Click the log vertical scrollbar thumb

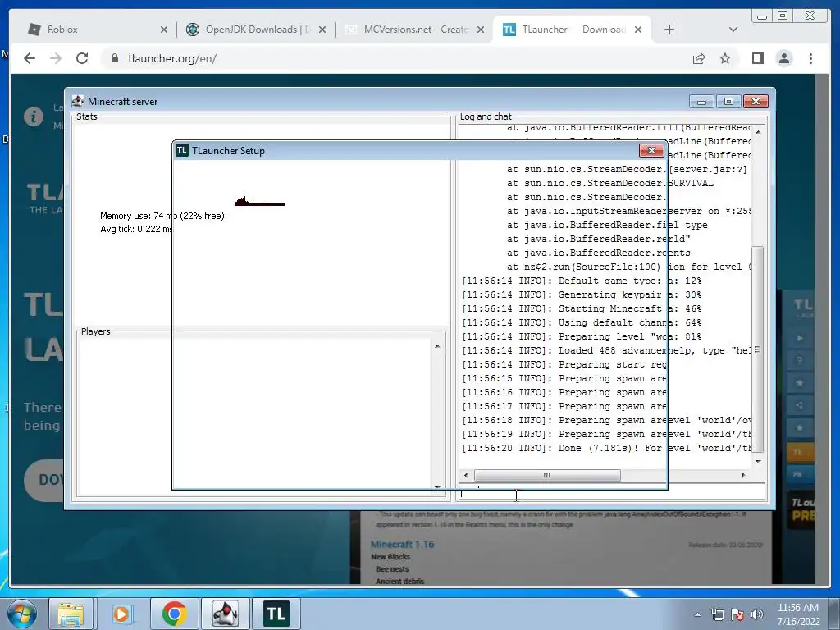tap(758, 349)
